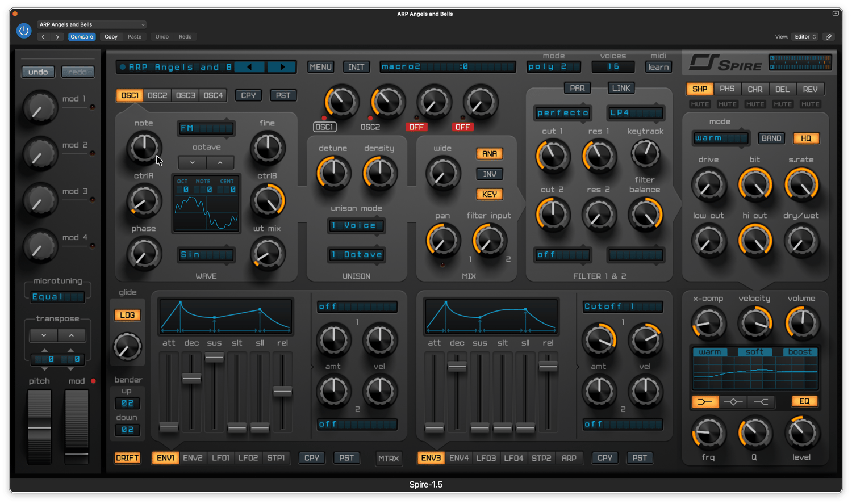Toggle the DRIFT button
This screenshot has width=852, height=504.
click(x=127, y=458)
